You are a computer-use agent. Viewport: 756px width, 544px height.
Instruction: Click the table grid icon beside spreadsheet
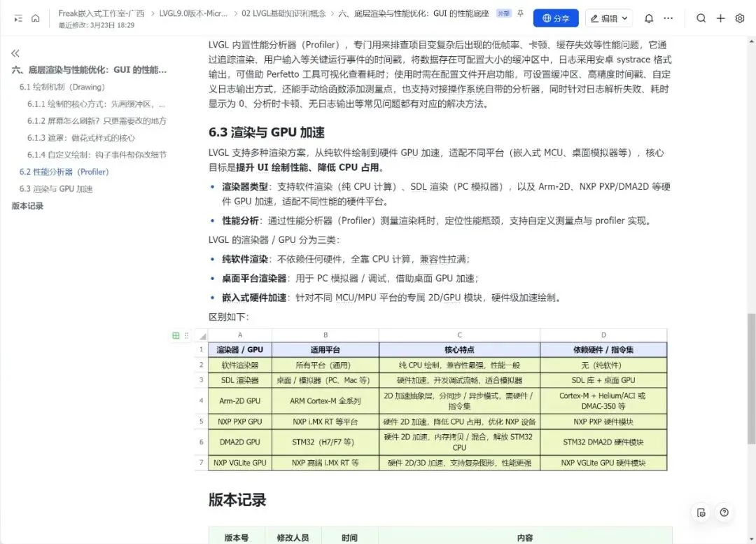[176, 335]
